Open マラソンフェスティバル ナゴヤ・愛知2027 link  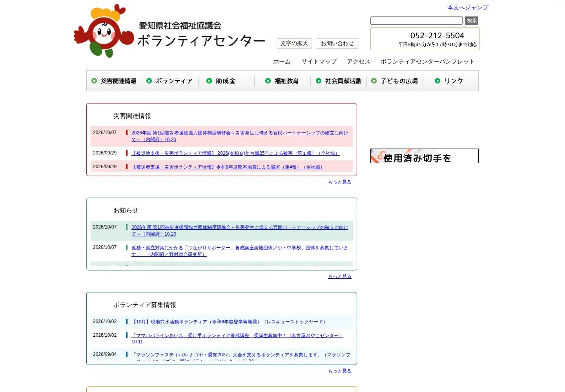(x=241, y=357)
